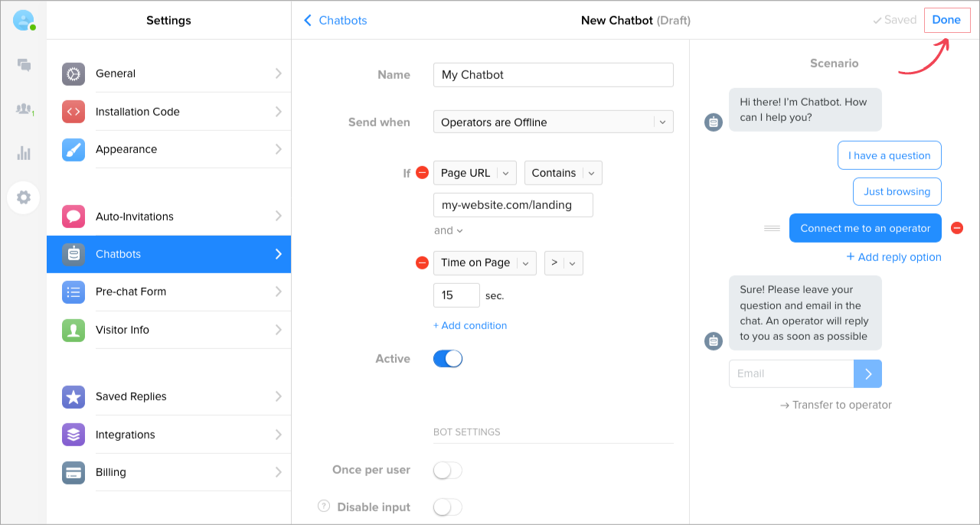The width and height of the screenshot is (980, 525).
Task: Click the user avatar profile icon
Action: 24,21
